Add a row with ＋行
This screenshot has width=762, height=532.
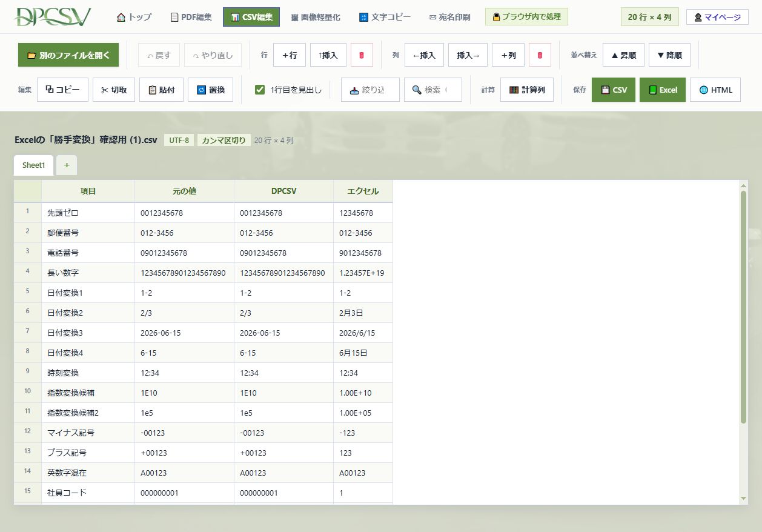[290, 55]
